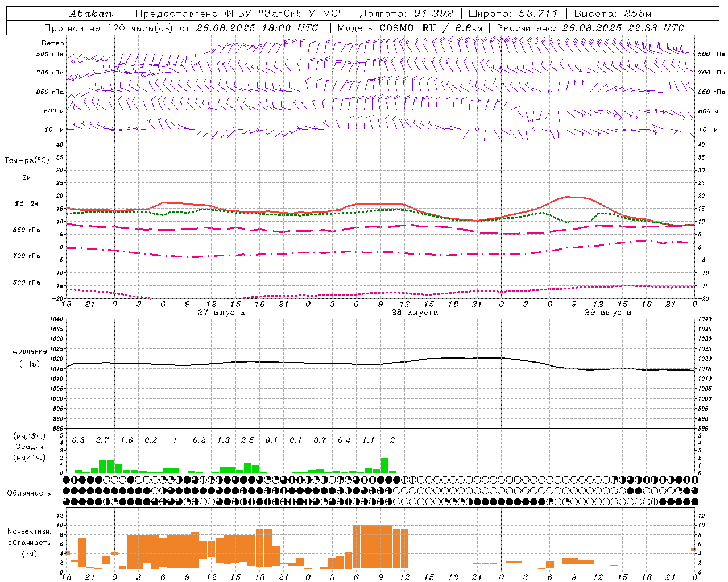728x582 pixels.
Task: Click the 700 гПа temperature legend entry
Action: click(27, 256)
